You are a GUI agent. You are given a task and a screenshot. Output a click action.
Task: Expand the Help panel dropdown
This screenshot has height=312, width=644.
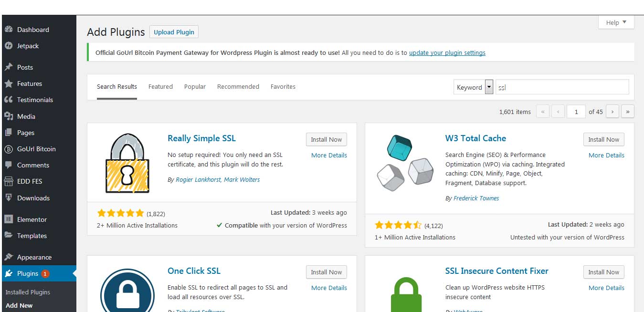tap(616, 22)
